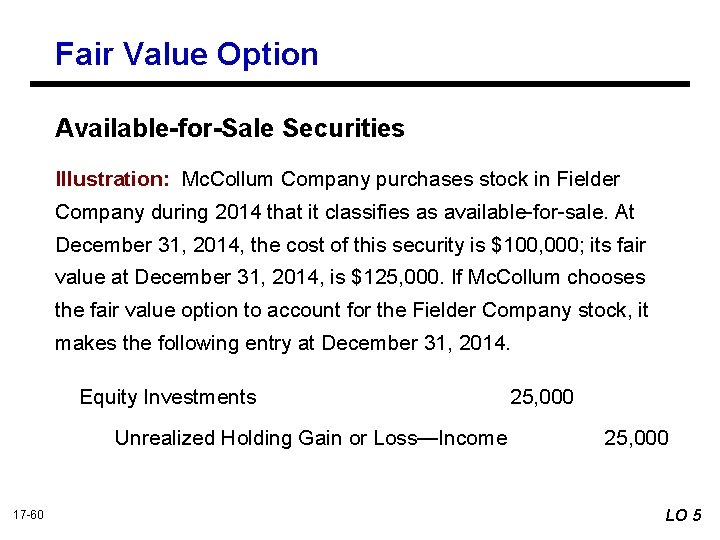Viewport: 720px width, 540px height.
Task: Click the Equity Investments account line
Action: click(x=168, y=397)
